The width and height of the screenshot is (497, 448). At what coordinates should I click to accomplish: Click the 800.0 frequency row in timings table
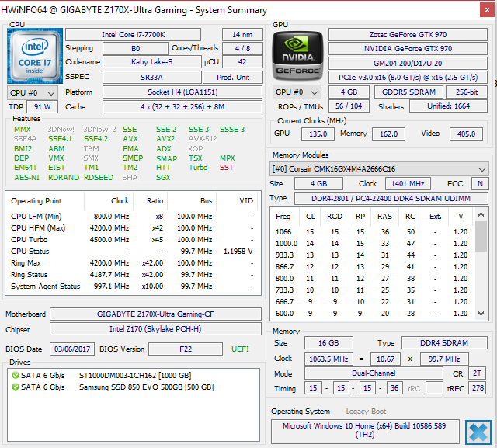tap(373, 279)
